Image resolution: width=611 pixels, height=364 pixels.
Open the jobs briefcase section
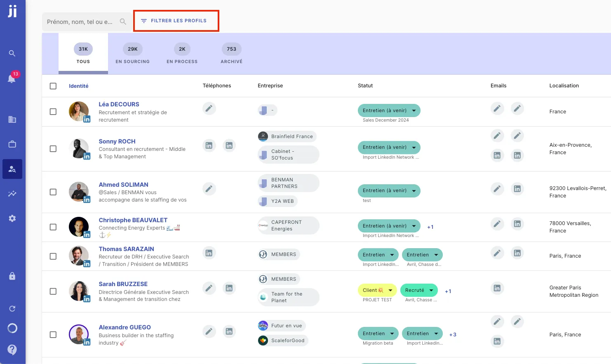pos(12,144)
